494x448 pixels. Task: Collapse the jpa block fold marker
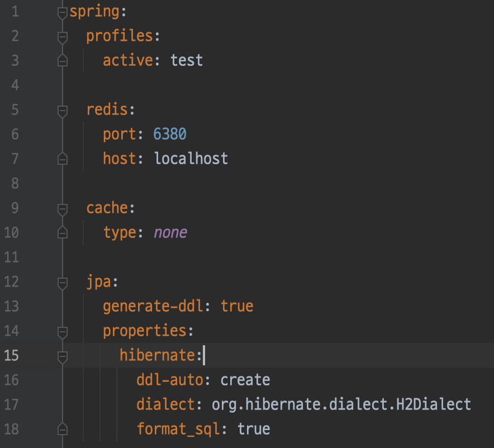point(63,283)
